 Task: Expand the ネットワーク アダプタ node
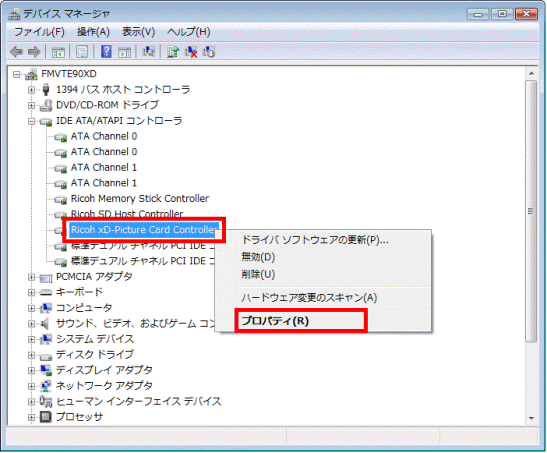click(31, 386)
